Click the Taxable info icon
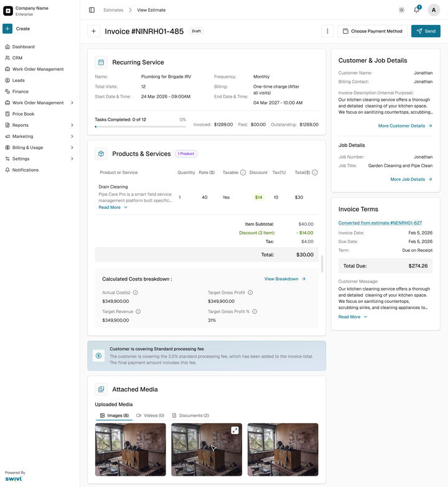 243,172
